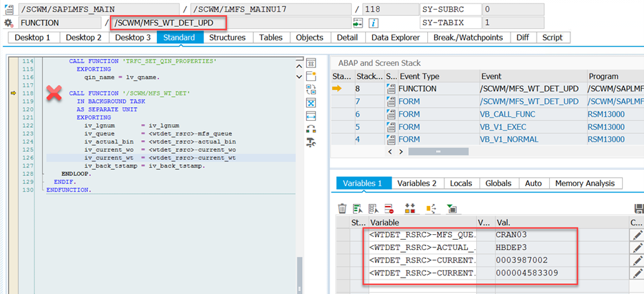Click the SY-SUBRC value field
This screenshot has height=294, width=644.
coord(513,10)
